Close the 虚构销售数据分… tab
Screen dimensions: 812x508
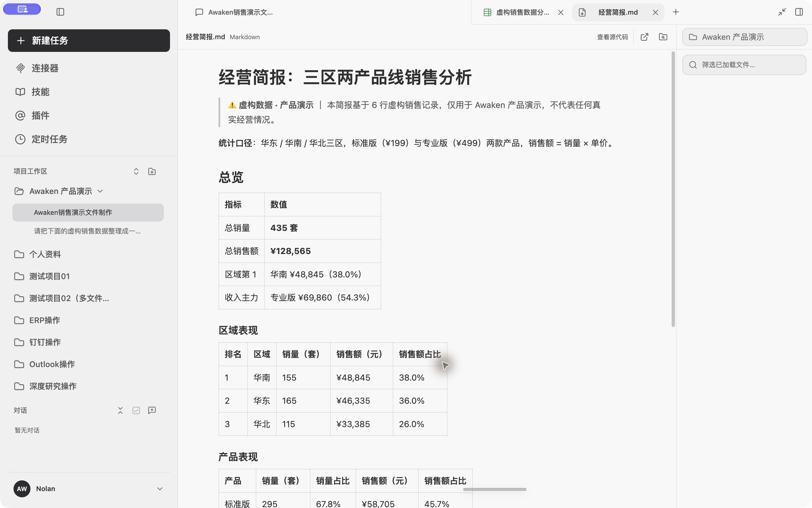[x=561, y=12]
